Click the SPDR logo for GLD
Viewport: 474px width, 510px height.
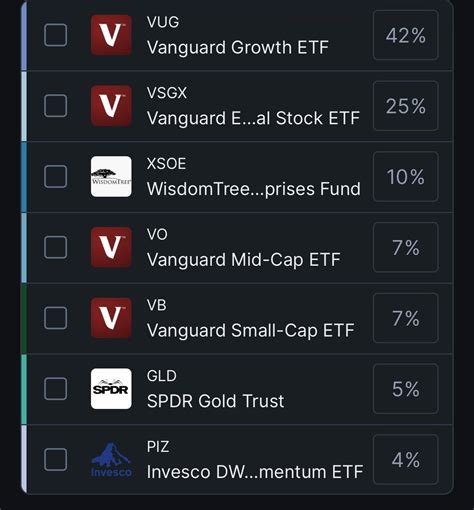click(x=111, y=389)
